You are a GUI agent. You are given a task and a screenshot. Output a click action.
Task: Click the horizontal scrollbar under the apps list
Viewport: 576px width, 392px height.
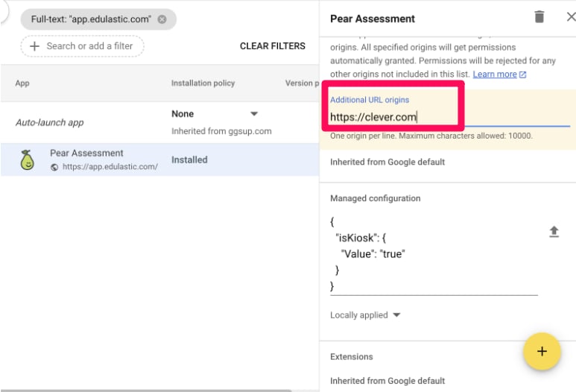pos(146,391)
